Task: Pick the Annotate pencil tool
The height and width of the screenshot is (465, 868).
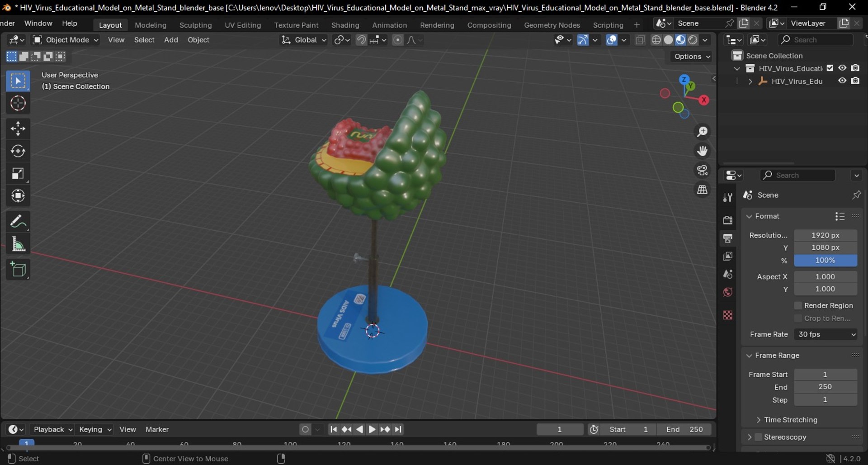Action: (18, 222)
